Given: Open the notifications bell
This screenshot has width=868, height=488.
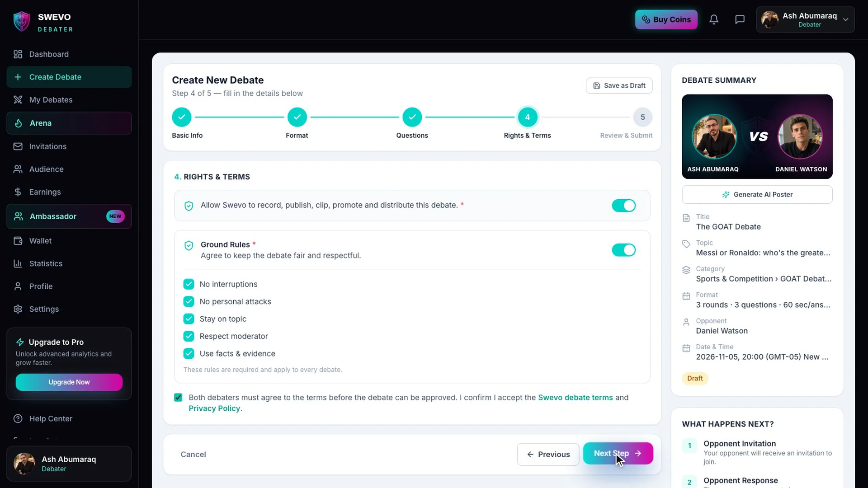Looking at the screenshot, I should [714, 19].
